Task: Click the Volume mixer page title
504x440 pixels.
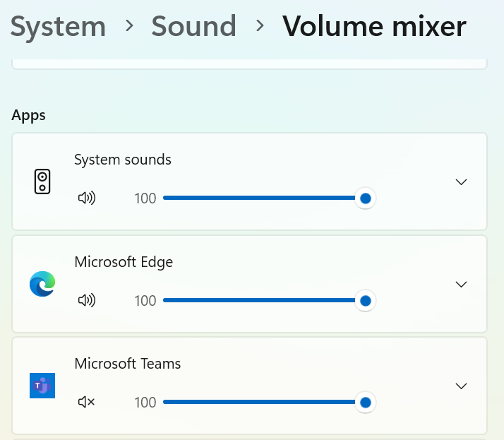Action: pos(374,26)
